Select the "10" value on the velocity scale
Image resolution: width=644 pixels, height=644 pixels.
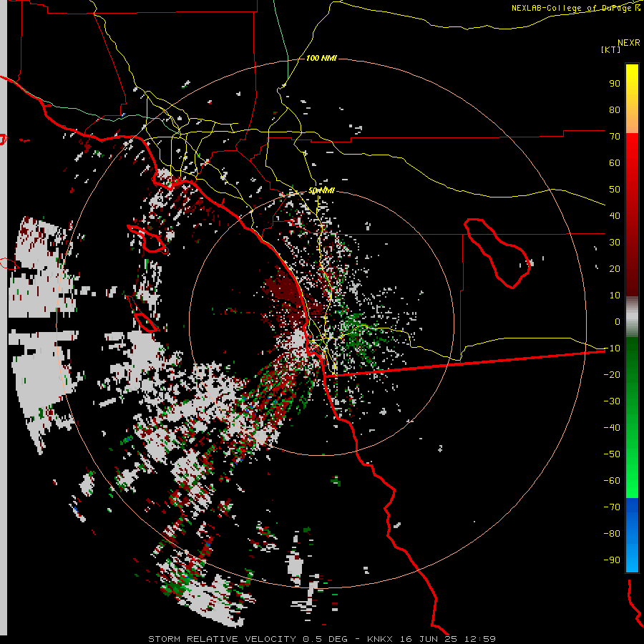tap(615, 296)
